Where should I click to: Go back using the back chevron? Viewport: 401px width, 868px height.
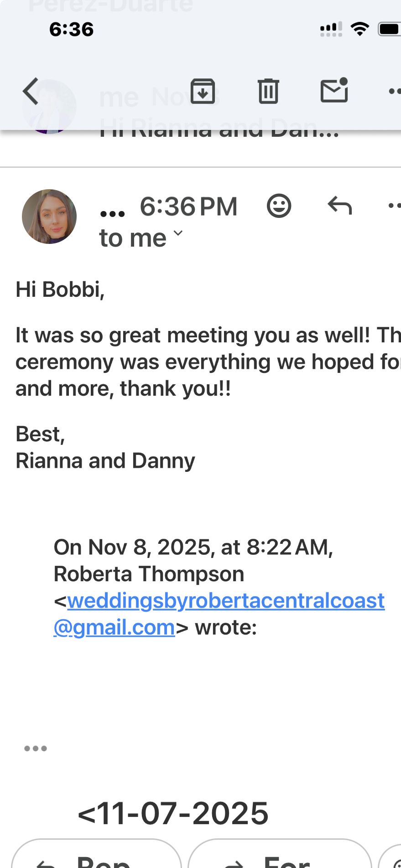[31, 91]
